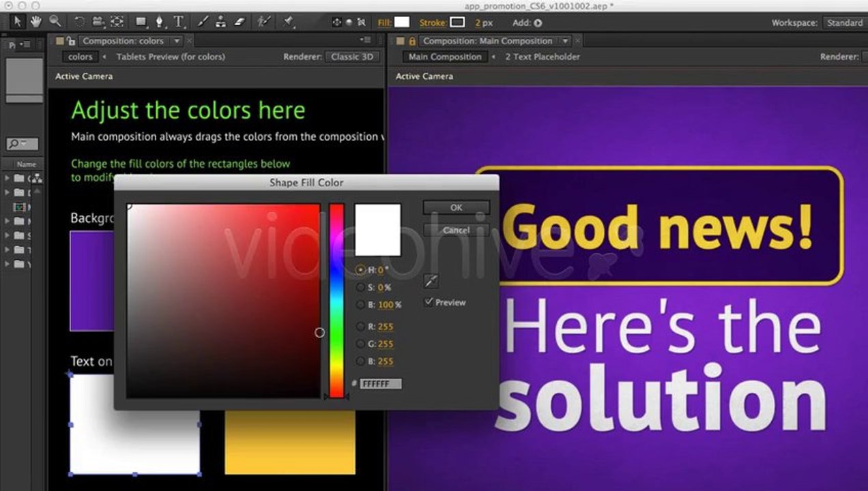Toggle the lock on colors composition viewer
This screenshot has width=868, height=491.
point(71,41)
